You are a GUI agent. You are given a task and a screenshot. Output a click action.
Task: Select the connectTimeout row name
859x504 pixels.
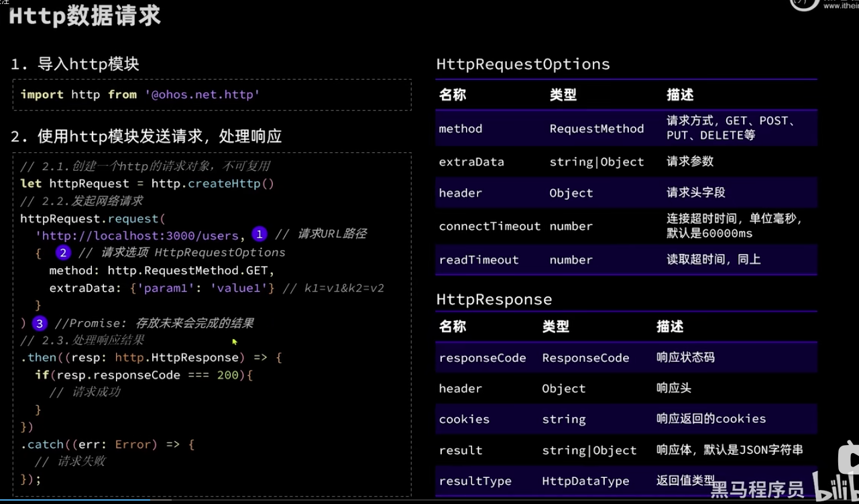point(490,227)
